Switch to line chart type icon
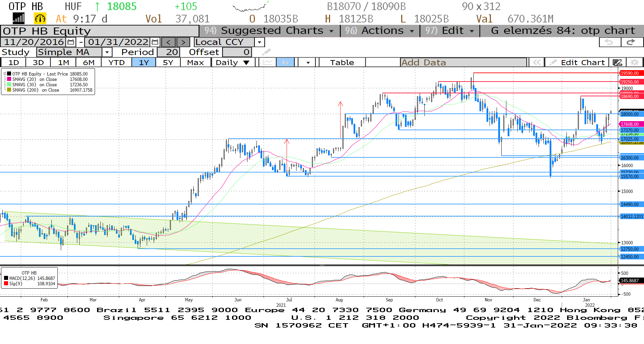644x344 pixels. click(x=267, y=62)
